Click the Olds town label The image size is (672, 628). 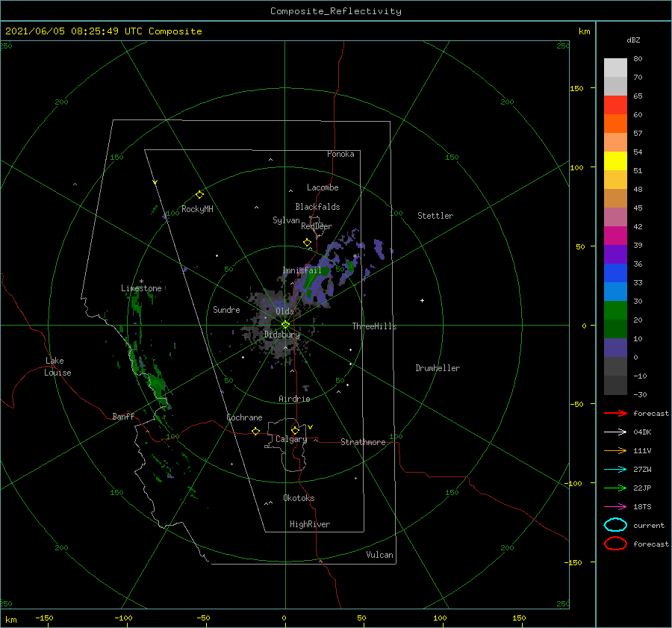(x=284, y=311)
